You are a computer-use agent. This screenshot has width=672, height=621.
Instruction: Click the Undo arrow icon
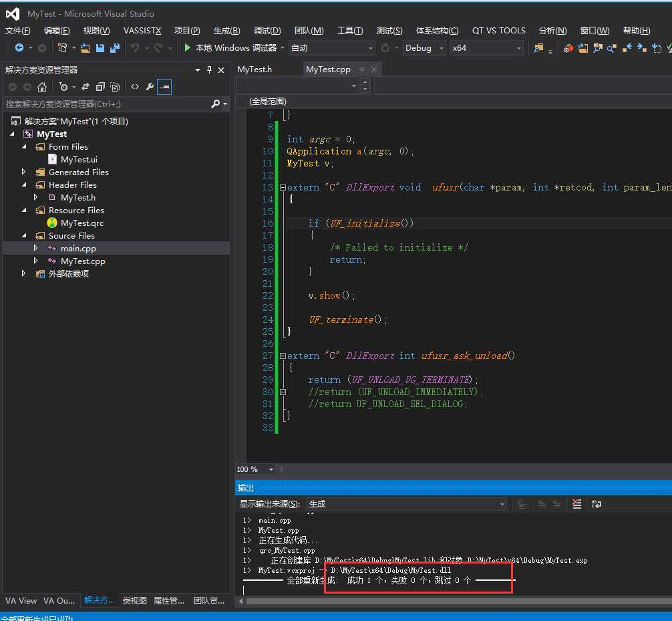pyautogui.click(x=135, y=48)
